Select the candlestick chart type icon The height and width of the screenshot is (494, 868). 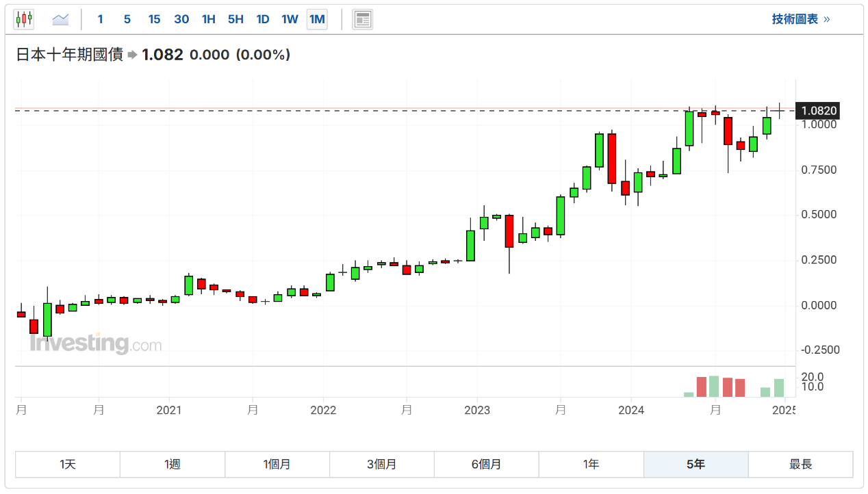(x=24, y=19)
